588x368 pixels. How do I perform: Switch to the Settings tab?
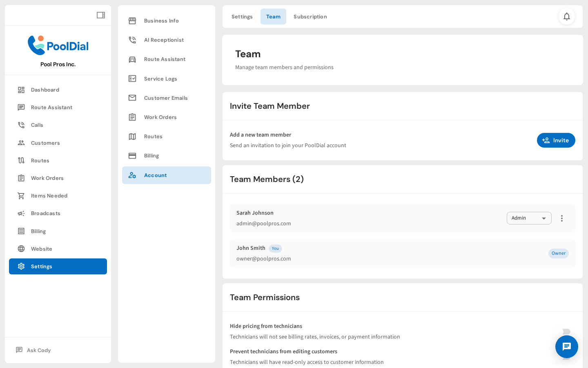[x=242, y=16]
